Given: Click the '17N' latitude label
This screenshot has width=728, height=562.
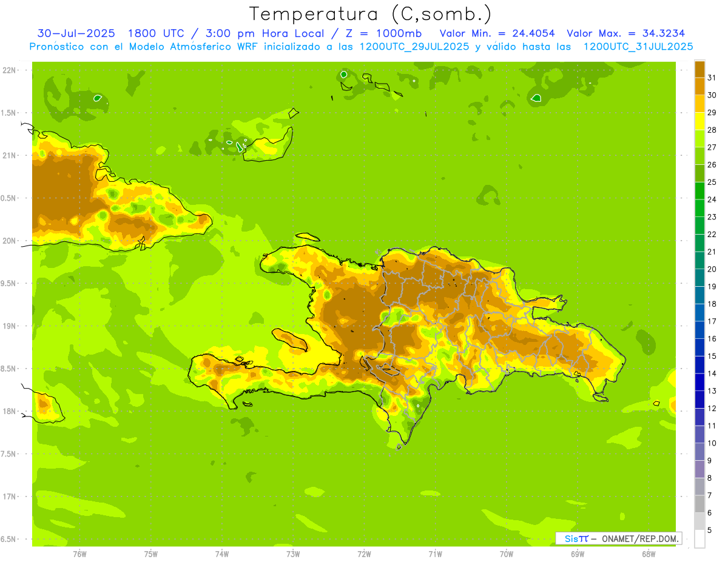Looking at the screenshot, I should coord(10,497).
